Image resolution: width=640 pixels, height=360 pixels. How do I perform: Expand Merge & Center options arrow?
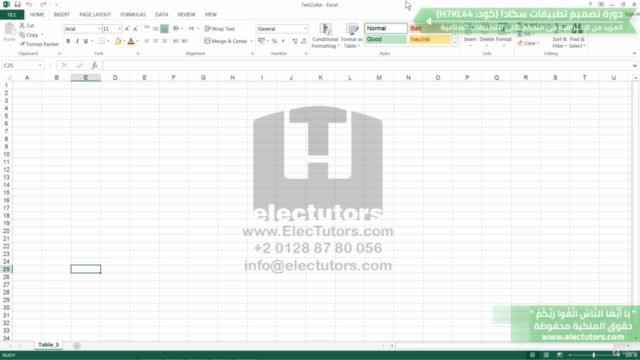[251, 41]
